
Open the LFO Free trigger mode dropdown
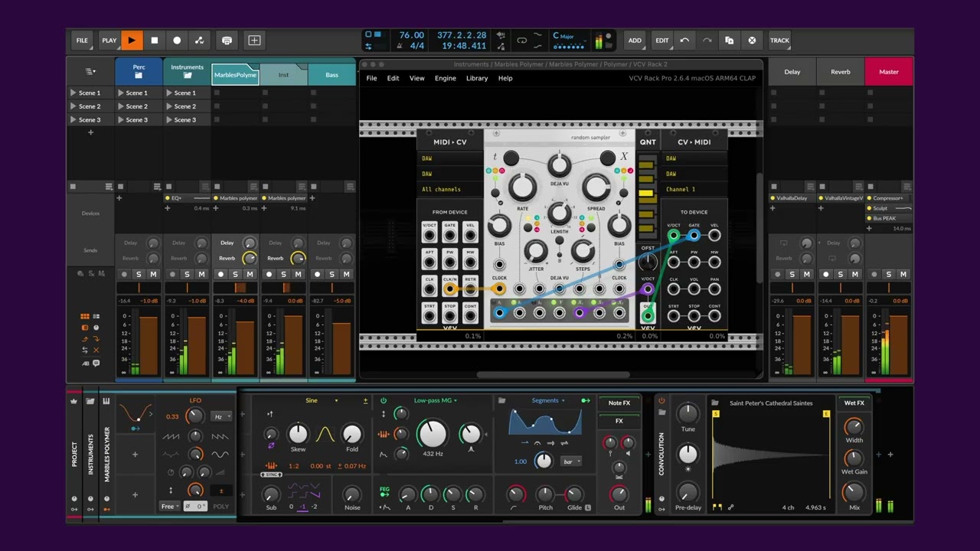pos(170,507)
